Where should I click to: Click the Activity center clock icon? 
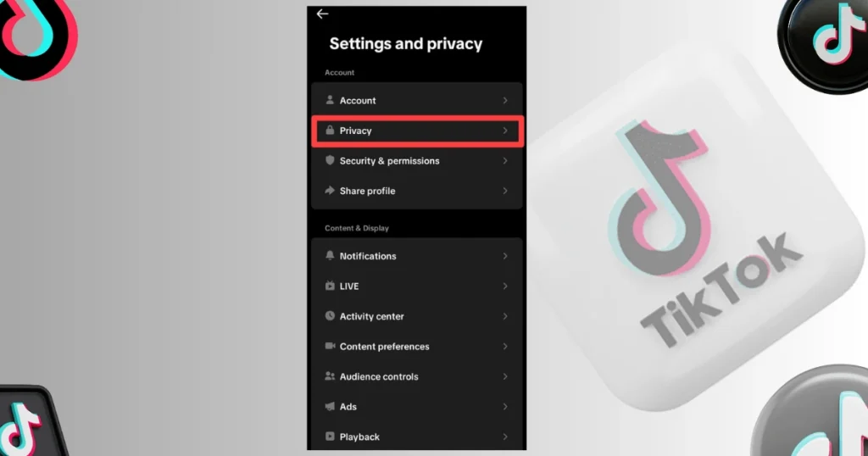330,316
